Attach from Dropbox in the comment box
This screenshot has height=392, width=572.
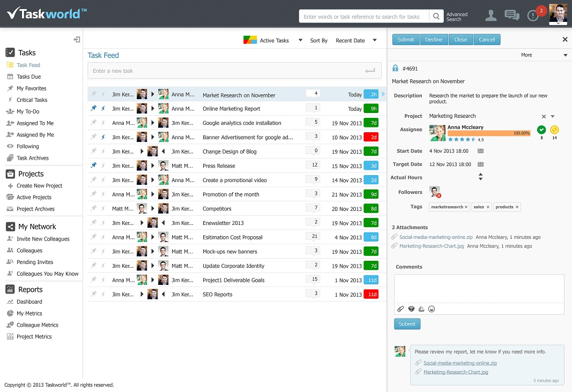click(x=411, y=309)
